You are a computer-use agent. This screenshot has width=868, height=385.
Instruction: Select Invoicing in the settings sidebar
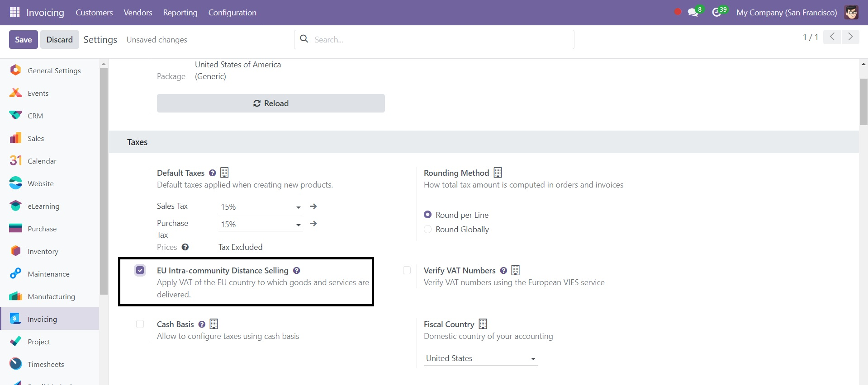pos(50,319)
